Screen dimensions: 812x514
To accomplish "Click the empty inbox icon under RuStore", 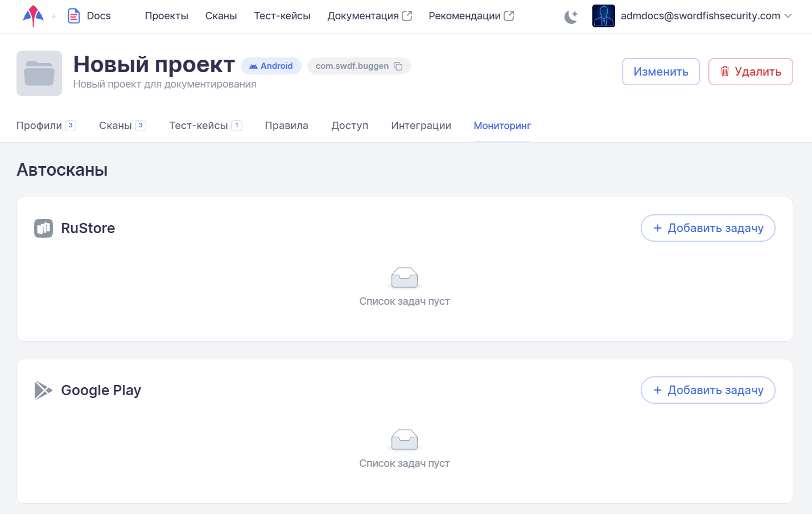I will (x=405, y=278).
